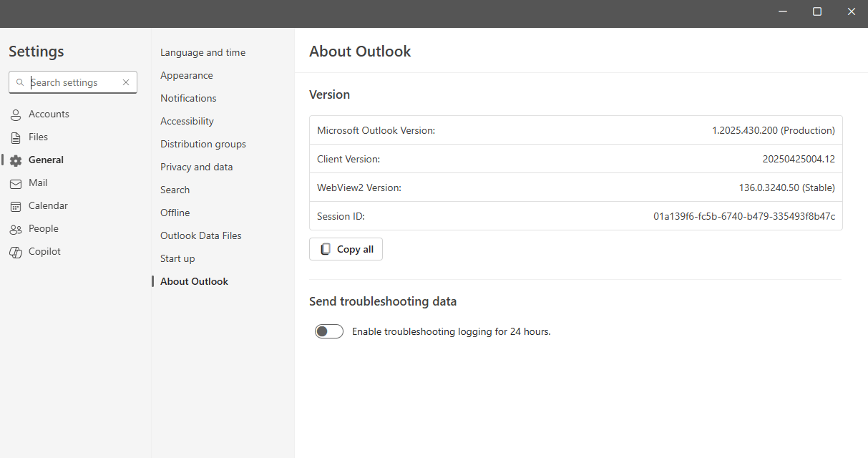Open Privacy and data settings
868x458 pixels.
click(197, 167)
